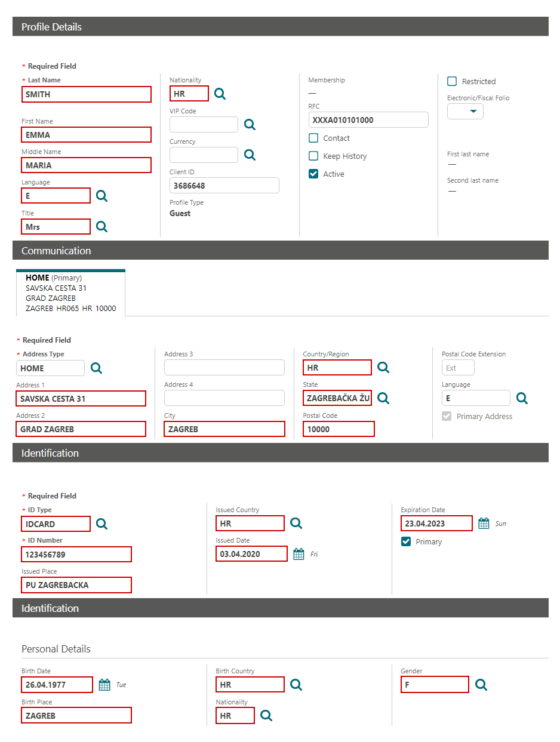560x742 pixels.
Task: Click the empty Address 4 field
Action: tap(224, 398)
